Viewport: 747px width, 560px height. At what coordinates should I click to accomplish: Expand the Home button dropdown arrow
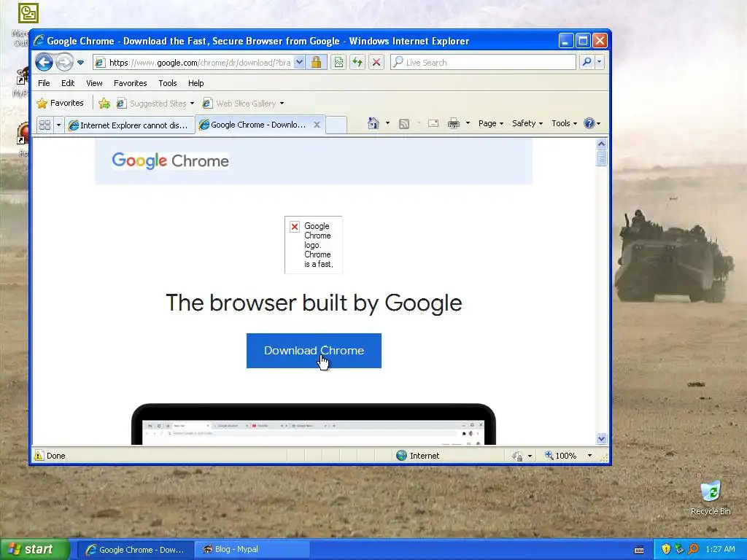(387, 123)
